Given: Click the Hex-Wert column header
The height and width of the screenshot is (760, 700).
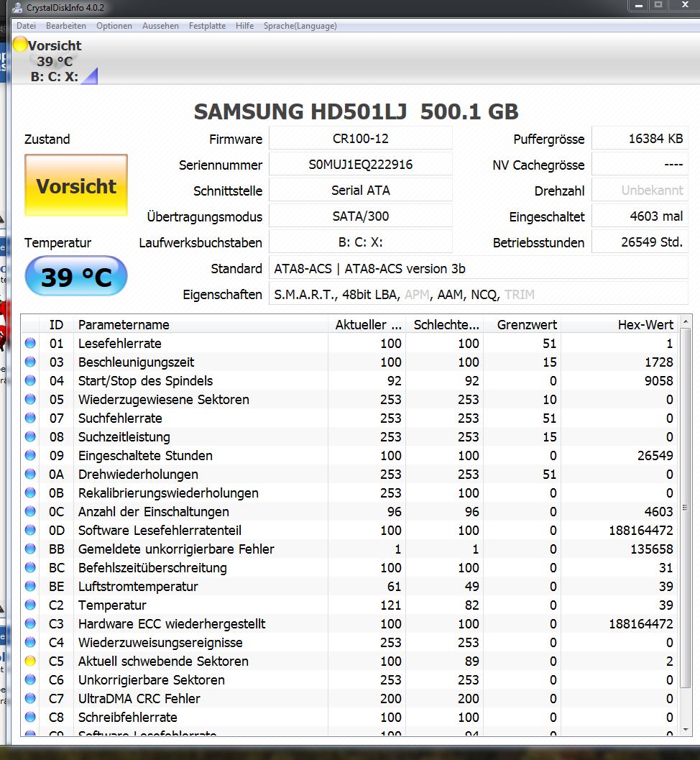Looking at the screenshot, I should tap(620, 324).
